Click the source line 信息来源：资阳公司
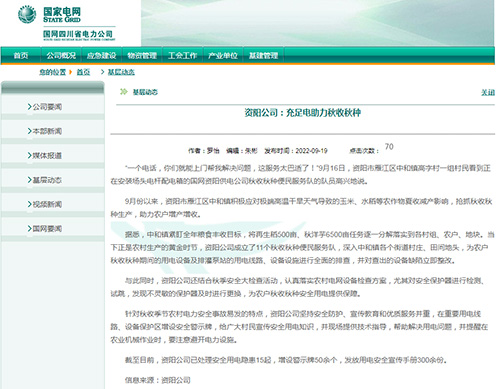 click(158, 380)
